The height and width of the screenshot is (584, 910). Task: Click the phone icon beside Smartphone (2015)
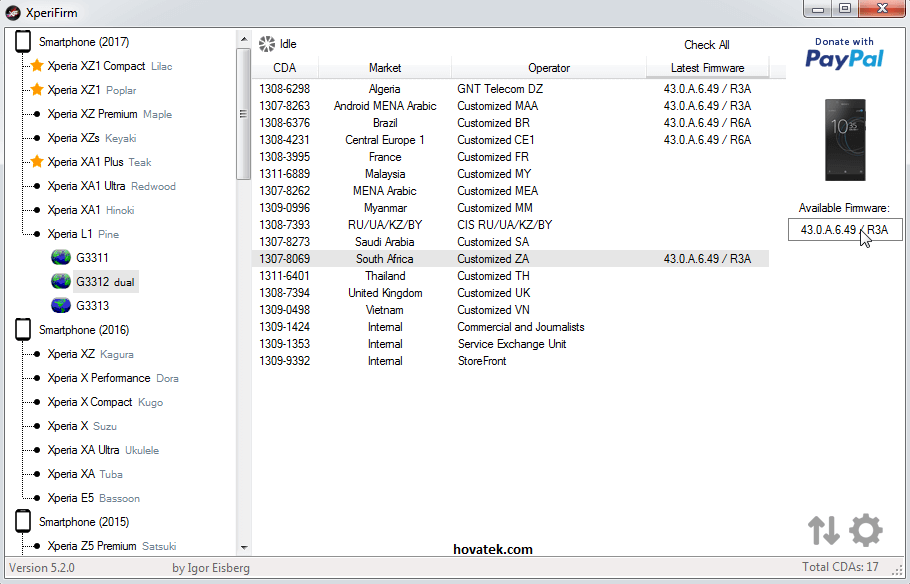coord(23,521)
